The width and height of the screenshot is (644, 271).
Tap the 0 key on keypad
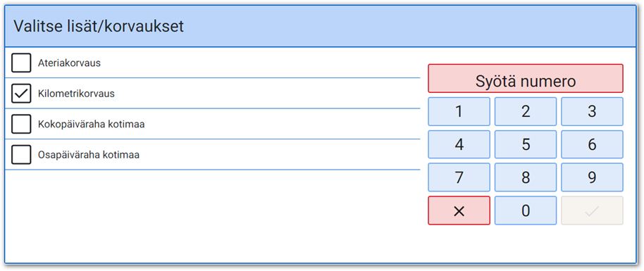pos(526,210)
